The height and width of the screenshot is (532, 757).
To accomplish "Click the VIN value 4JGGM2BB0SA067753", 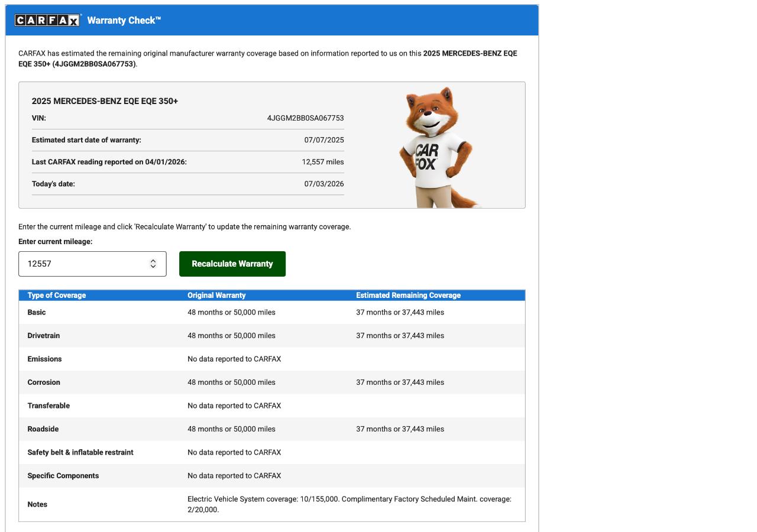I will coord(305,118).
